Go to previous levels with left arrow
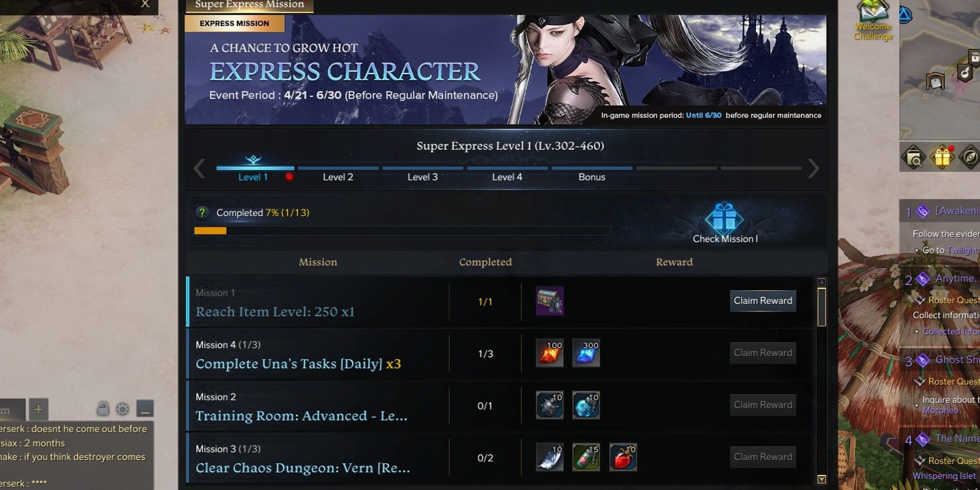The image size is (980, 490). [x=199, y=169]
